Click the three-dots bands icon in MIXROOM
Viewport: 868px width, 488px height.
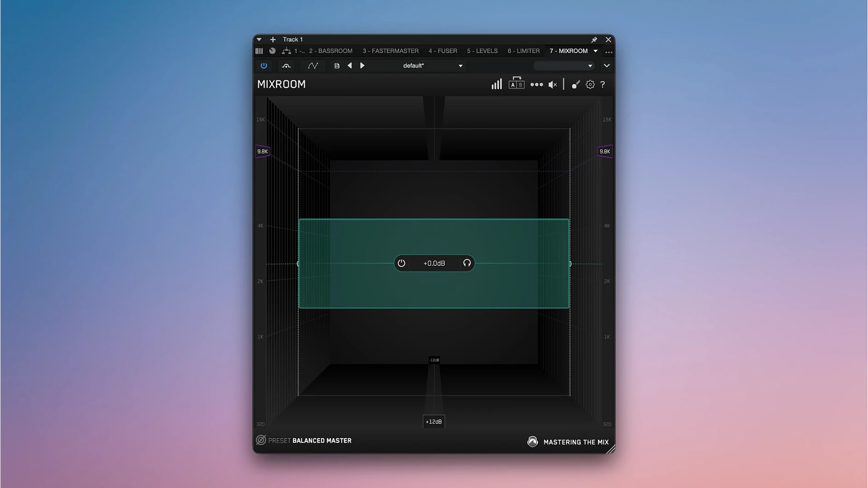tap(536, 85)
